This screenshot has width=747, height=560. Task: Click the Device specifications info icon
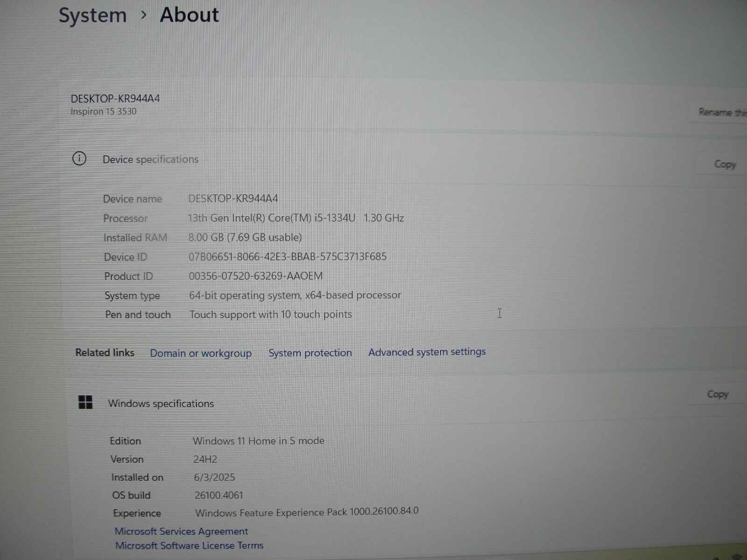(x=79, y=159)
